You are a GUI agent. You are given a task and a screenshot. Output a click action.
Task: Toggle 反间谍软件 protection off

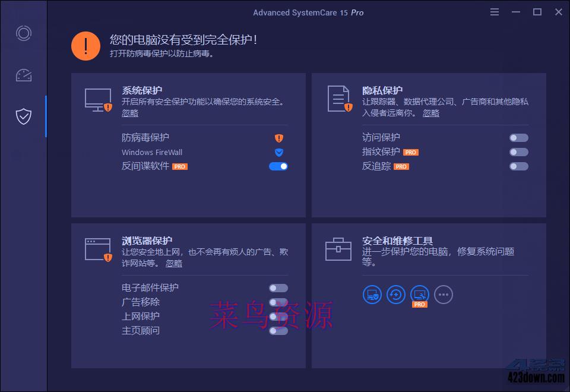pos(278,166)
